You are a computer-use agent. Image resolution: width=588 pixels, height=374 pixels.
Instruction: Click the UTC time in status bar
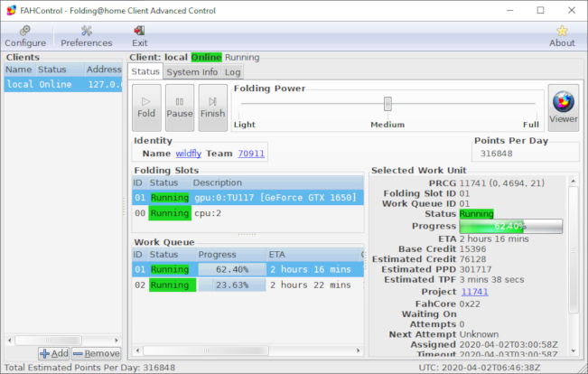point(480,368)
